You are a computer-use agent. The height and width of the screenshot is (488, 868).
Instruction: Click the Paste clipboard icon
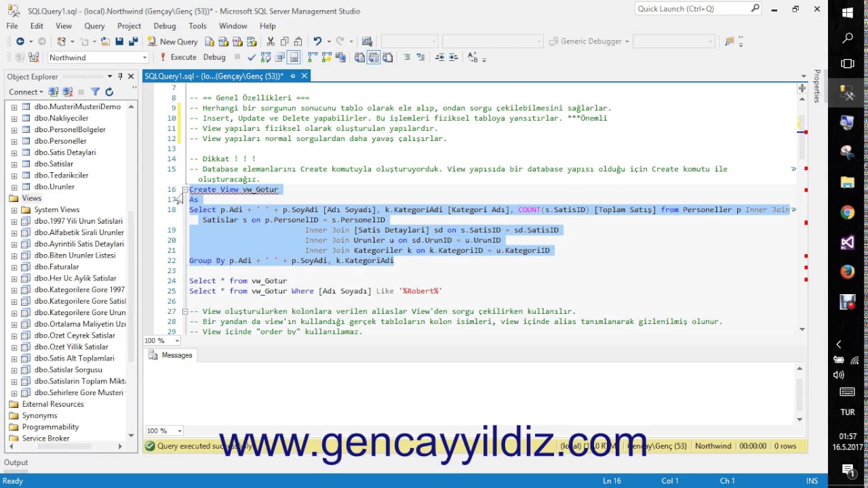pos(298,41)
